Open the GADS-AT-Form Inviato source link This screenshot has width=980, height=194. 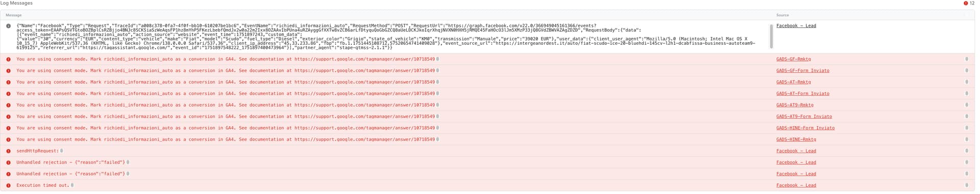[802, 94]
